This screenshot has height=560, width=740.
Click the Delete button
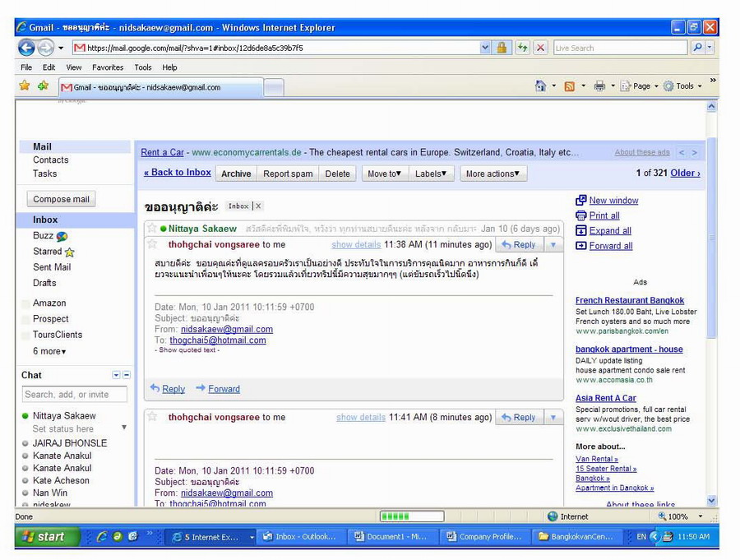(x=337, y=174)
